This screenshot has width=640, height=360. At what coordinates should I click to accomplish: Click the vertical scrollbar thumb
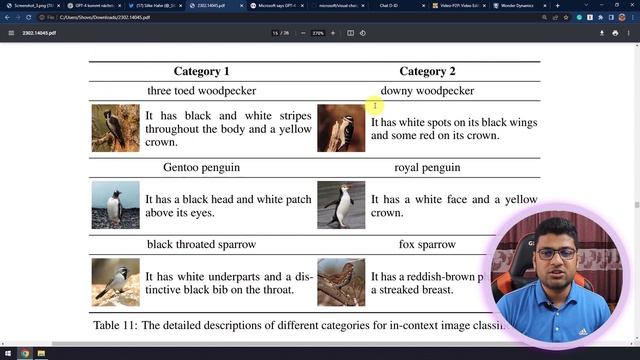[637, 204]
